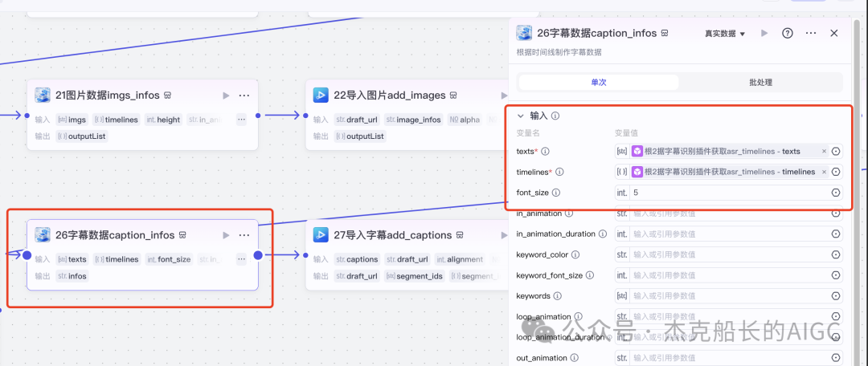Show info icon for in_animation_duration
868x366 pixels.
[x=602, y=234]
